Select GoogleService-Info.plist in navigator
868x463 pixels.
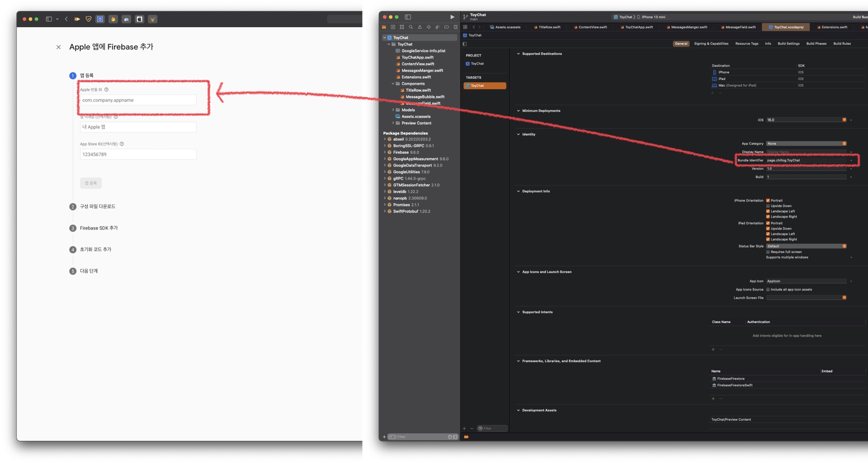(x=423, y=51)
